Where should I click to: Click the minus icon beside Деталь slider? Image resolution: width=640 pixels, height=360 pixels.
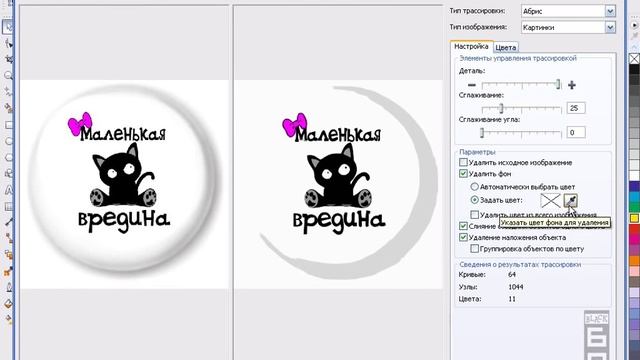tap(472, 85)
